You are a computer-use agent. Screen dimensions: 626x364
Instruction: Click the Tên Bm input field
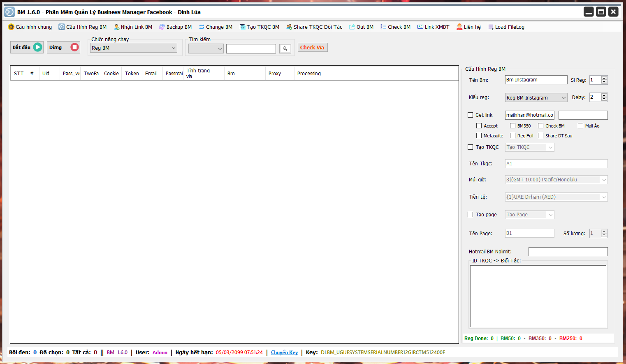tap(536, 80)
